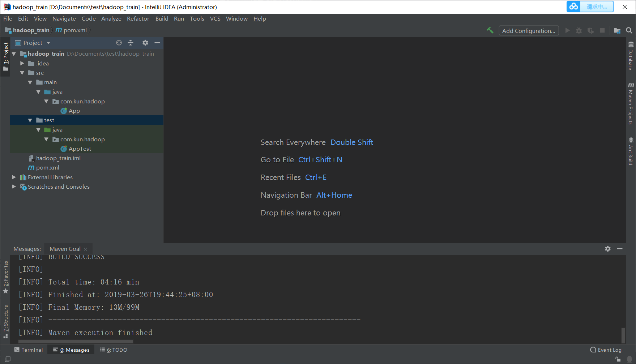
Task: Open the Navigate menu
Action: tap(64, 19)
